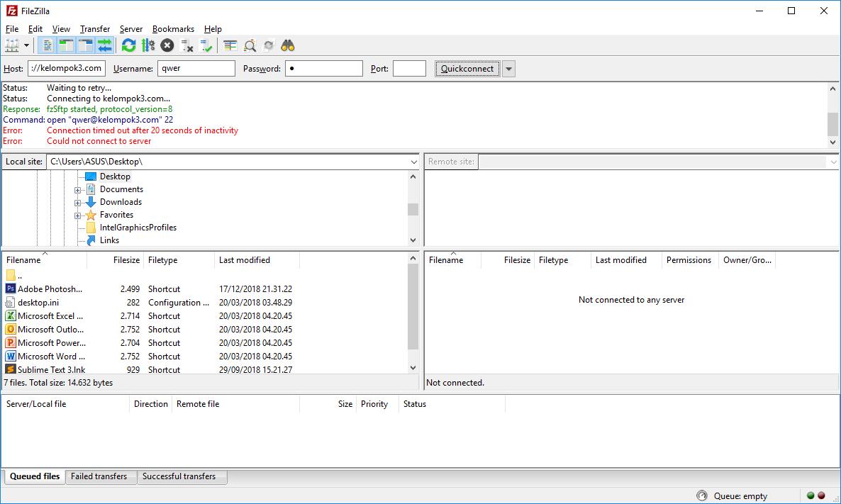Screen dimensions: 841x504
Task: Open the Local site path dropdown
Action: pyautogui.click(x=414, y=162)
